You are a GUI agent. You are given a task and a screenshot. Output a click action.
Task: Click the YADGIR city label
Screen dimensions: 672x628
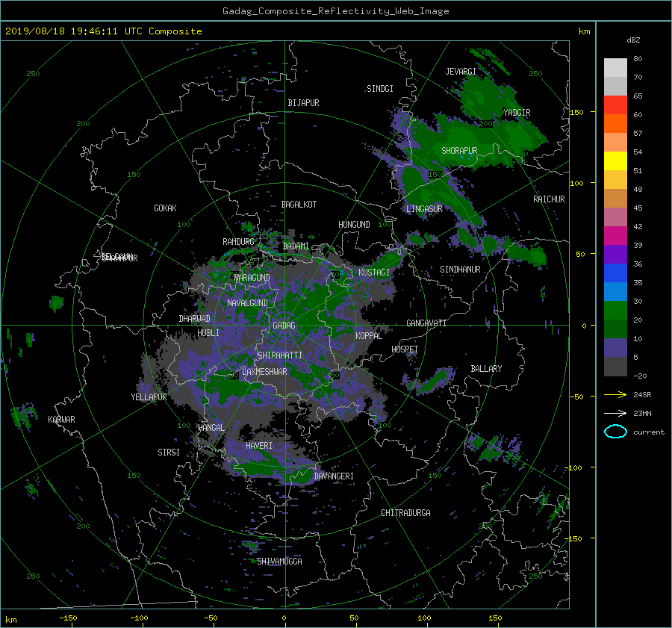(x=517, y=113)
